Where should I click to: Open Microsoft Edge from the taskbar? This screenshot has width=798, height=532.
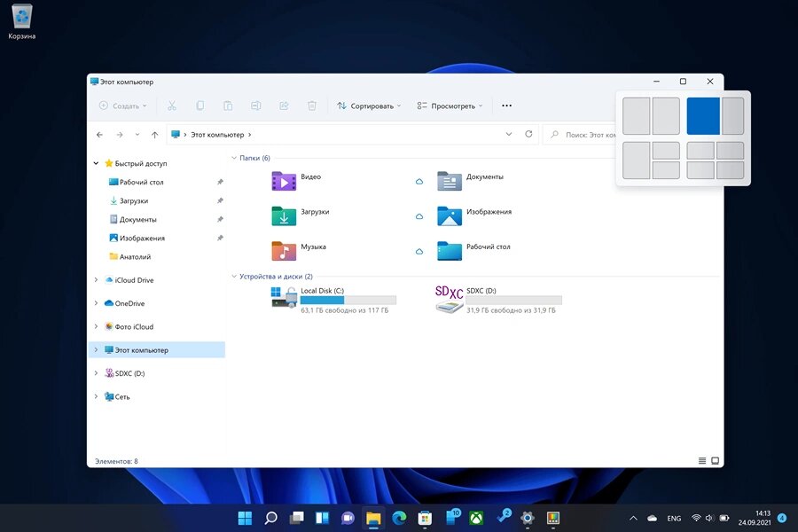[398, 517]
